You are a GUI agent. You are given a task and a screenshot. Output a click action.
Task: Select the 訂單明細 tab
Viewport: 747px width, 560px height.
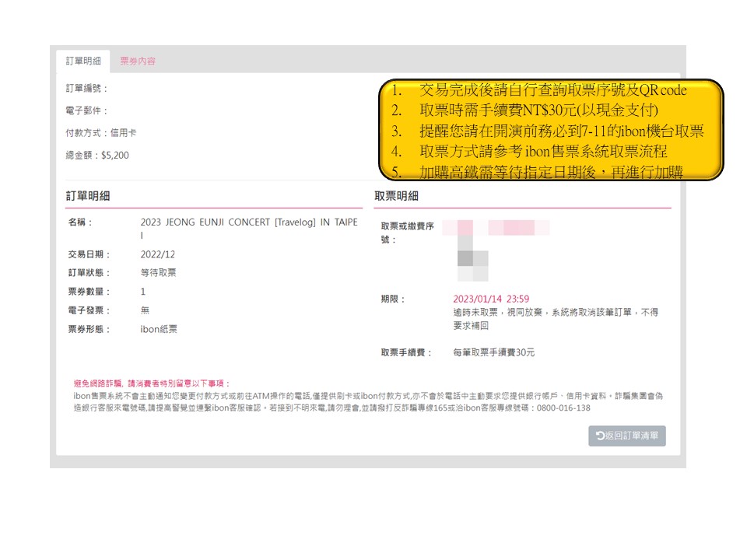point(83,61)
